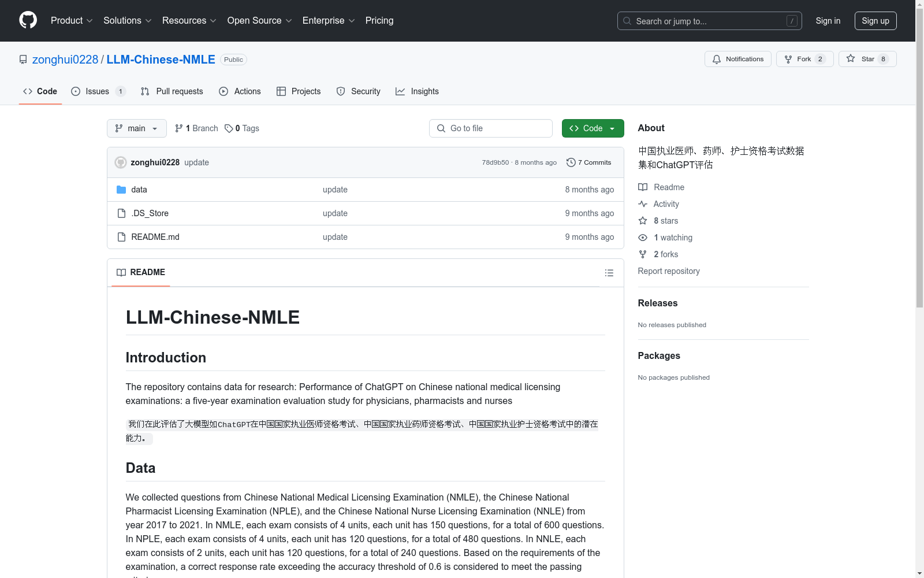Star this repository

867,59
